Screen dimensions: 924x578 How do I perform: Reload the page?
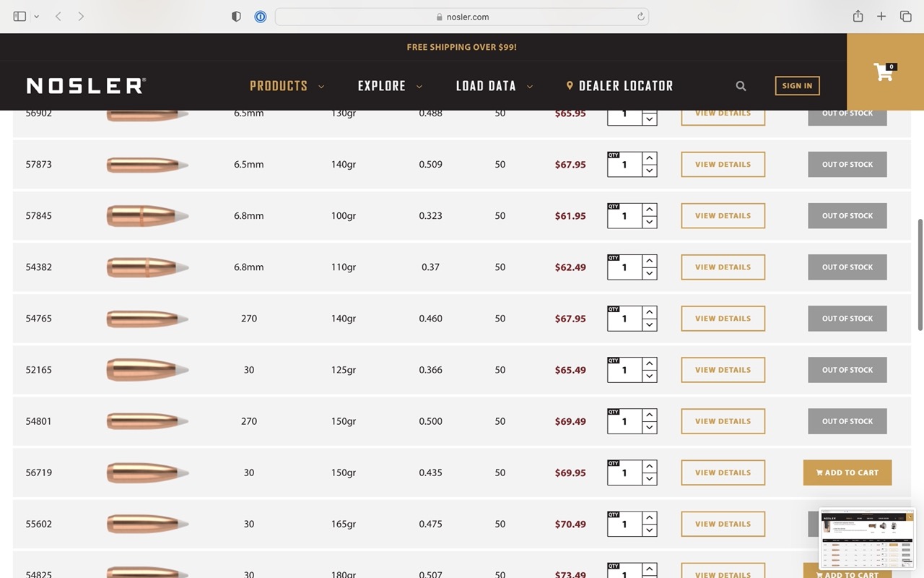pos(640,17)
